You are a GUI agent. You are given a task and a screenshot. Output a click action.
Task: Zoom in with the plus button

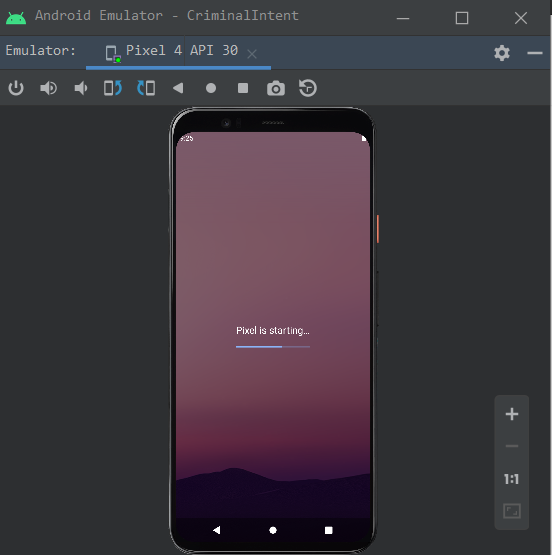pyautogui.click(x=512, y=414)
